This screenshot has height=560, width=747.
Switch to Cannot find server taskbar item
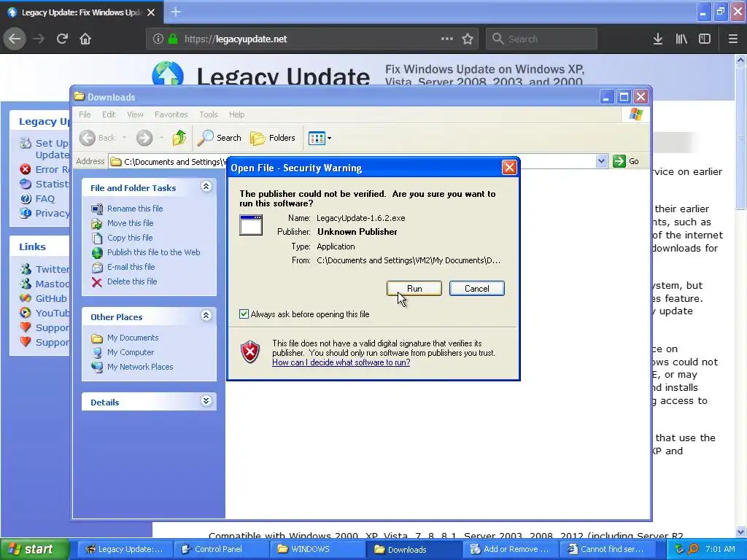606,549
